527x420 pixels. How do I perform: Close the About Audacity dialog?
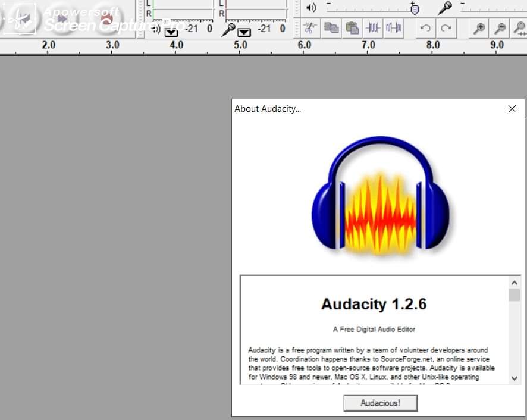[x=512, y=109]
